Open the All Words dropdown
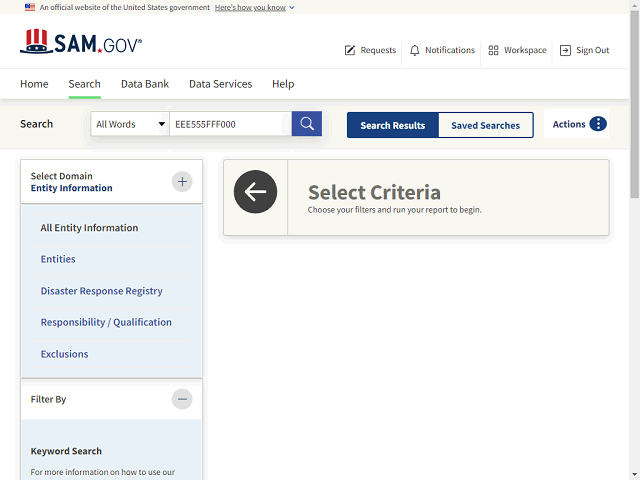The height and width of the screenshot is (480, 640). (x=130, y=124)
